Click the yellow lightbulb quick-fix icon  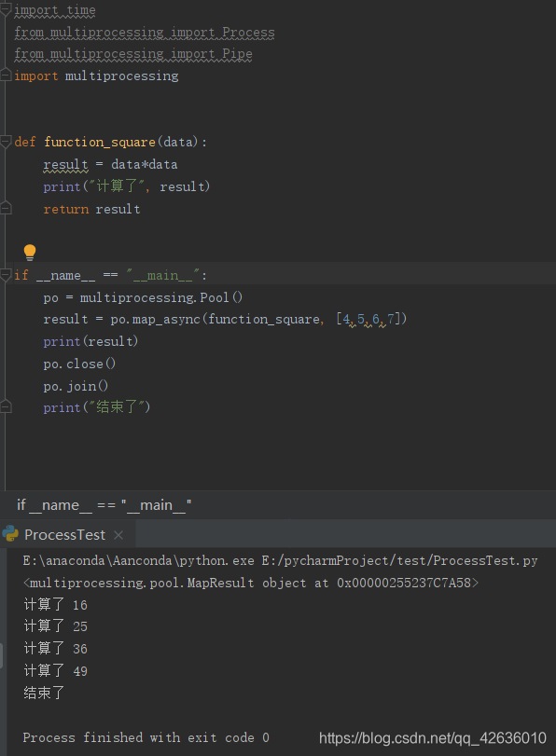[x=30, y=252]
